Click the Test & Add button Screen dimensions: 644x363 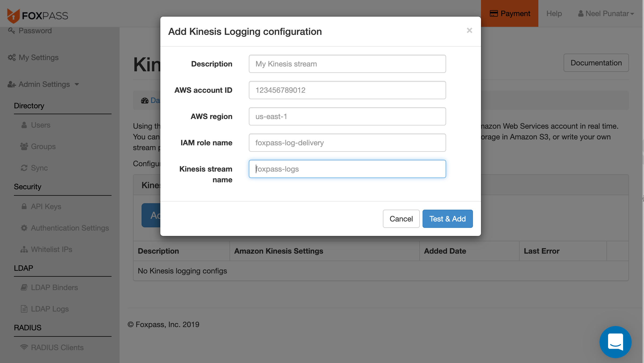pos(447,219)
